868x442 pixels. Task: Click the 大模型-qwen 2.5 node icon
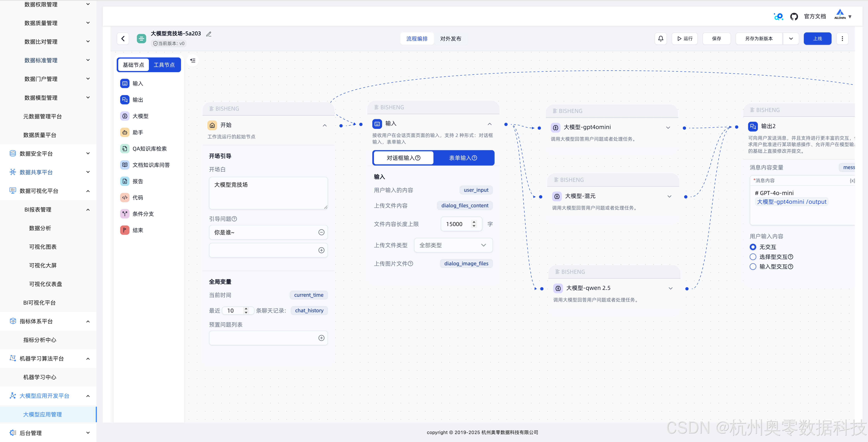[x=558, y=288]
